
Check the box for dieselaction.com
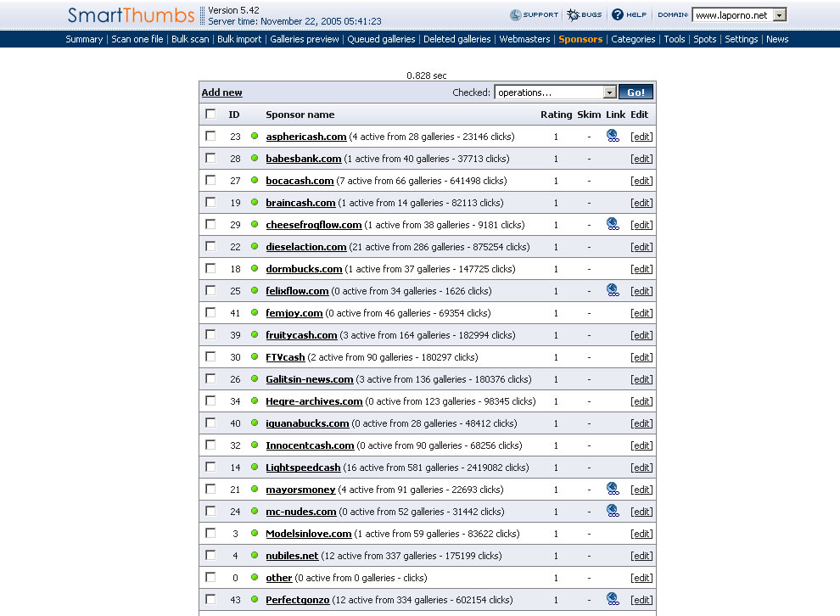[x=210, y=246]
